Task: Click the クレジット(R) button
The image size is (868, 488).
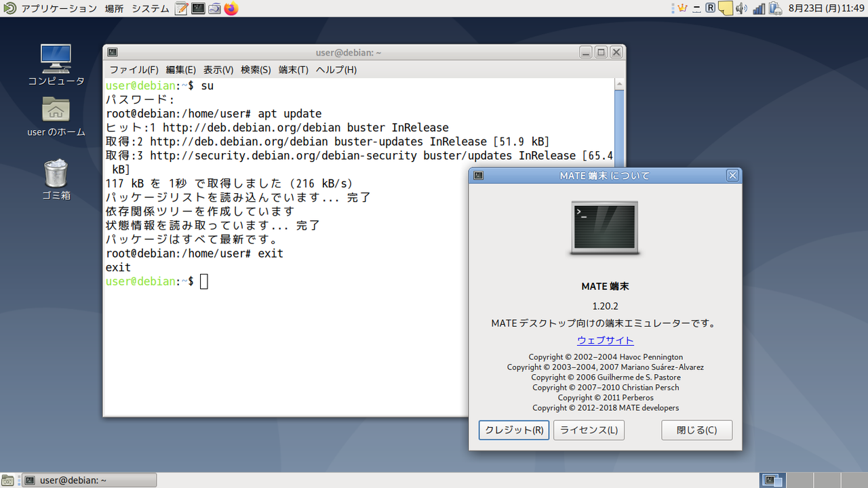Action: point(514,430)
